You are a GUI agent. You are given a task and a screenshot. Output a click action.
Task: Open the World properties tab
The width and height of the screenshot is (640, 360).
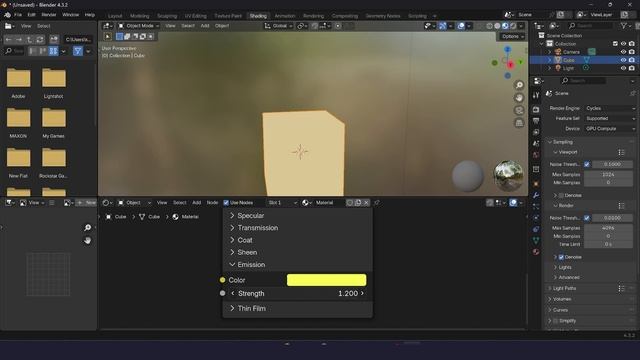[536, 155]
